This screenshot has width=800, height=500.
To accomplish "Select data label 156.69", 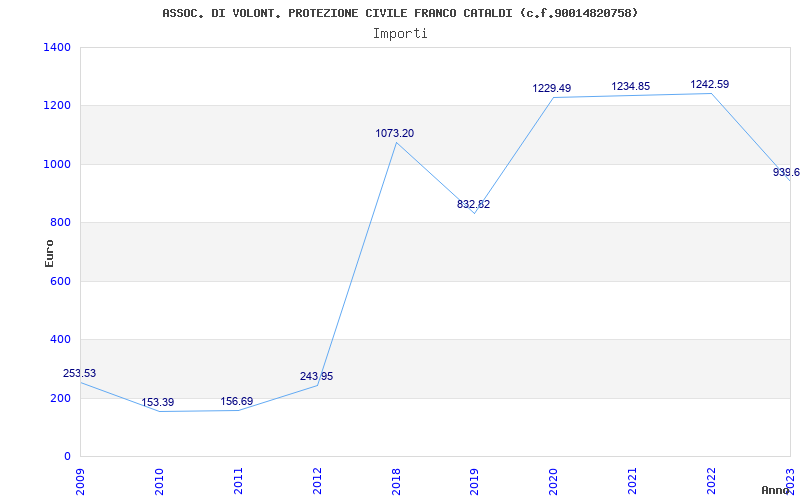I will (237, 402).
